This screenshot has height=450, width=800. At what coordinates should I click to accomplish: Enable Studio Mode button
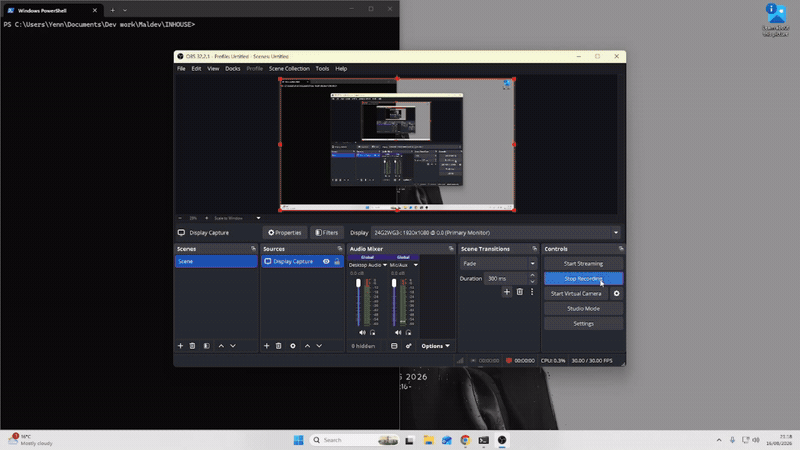[583, 309]
